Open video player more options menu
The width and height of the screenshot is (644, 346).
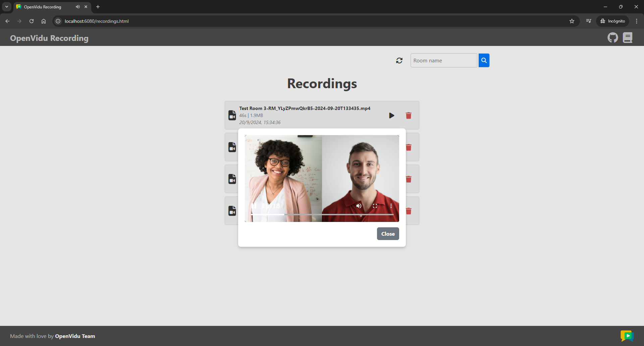pos(391,206)
